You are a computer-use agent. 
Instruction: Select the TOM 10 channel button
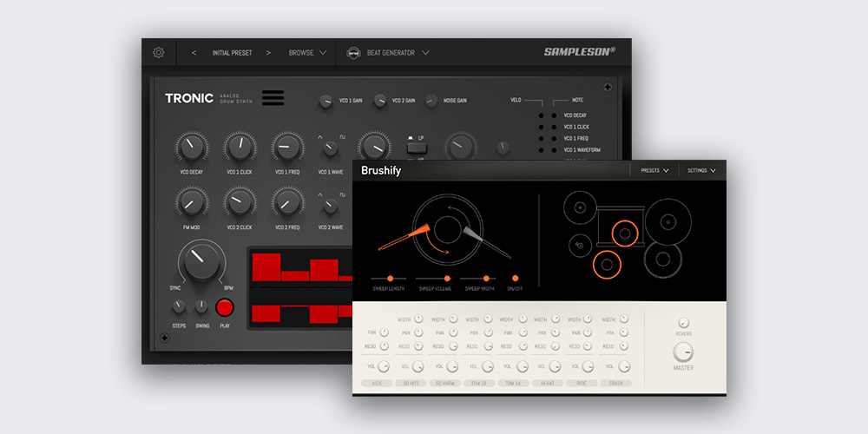(479, 383)
